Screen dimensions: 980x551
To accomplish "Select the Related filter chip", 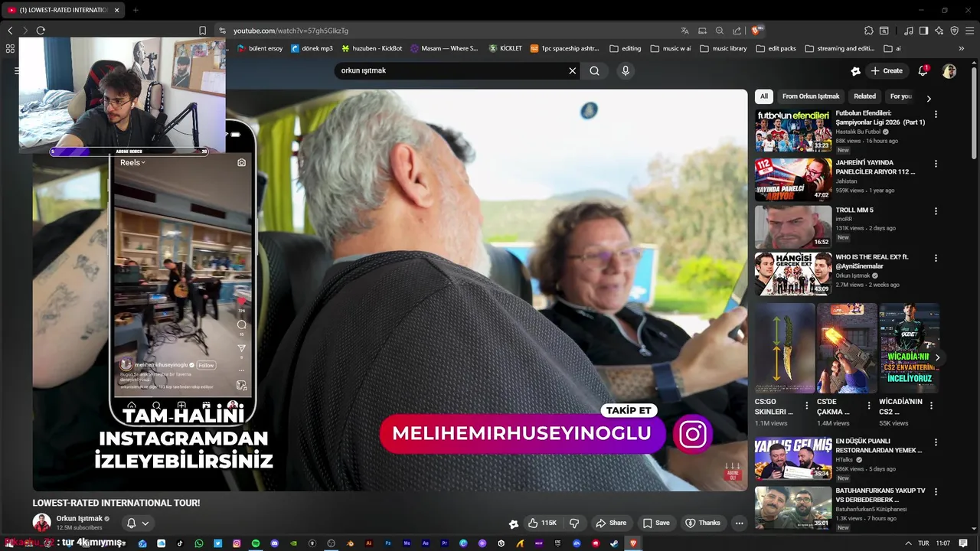I will 864,96.
